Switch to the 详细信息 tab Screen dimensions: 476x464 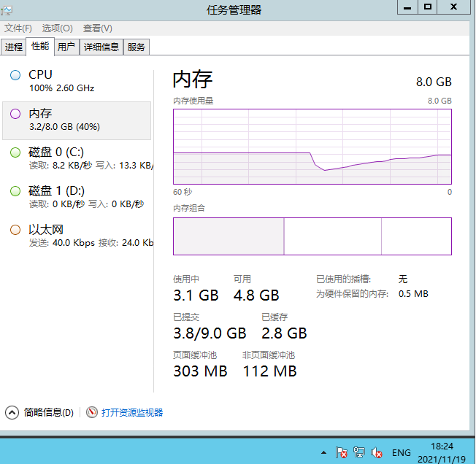(101, 47)
